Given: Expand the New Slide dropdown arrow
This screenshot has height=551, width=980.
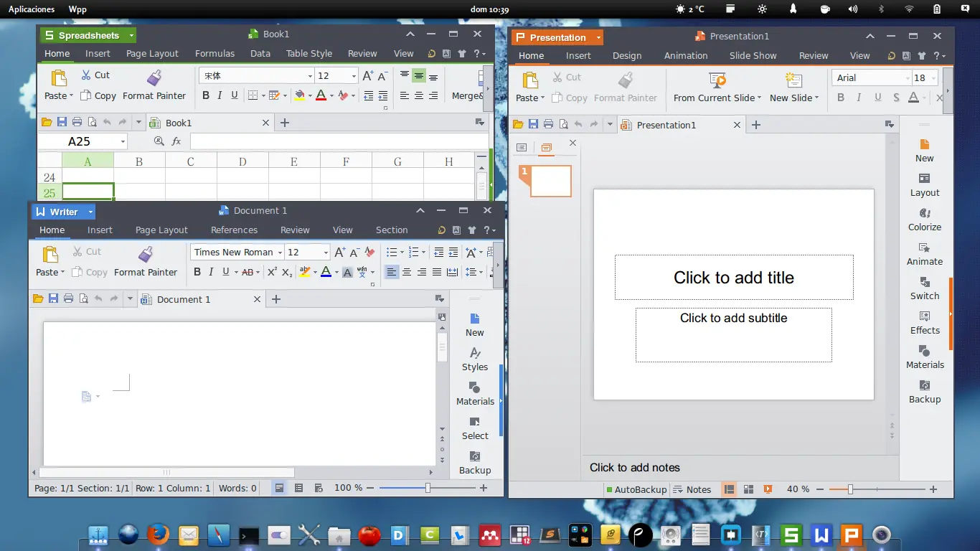Looking at the screenshot, I should 816,98.
